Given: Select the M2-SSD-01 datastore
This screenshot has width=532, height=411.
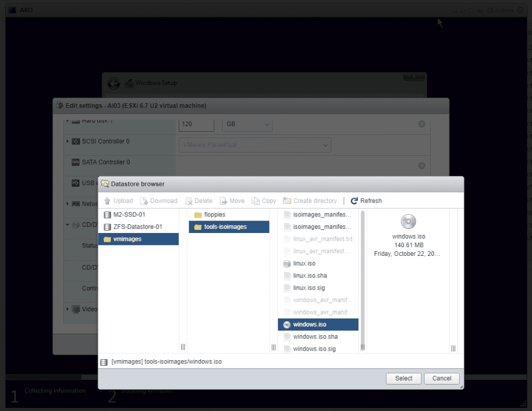Looking at the screenshot, I should tap(138, 214).
